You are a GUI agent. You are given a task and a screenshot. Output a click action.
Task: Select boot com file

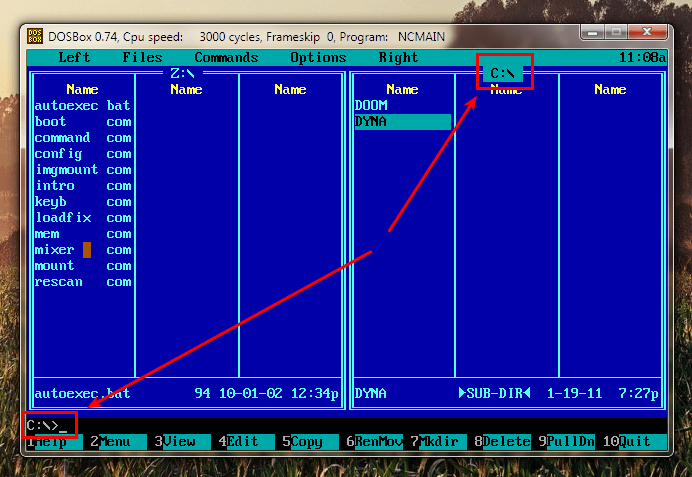(83, 122)
